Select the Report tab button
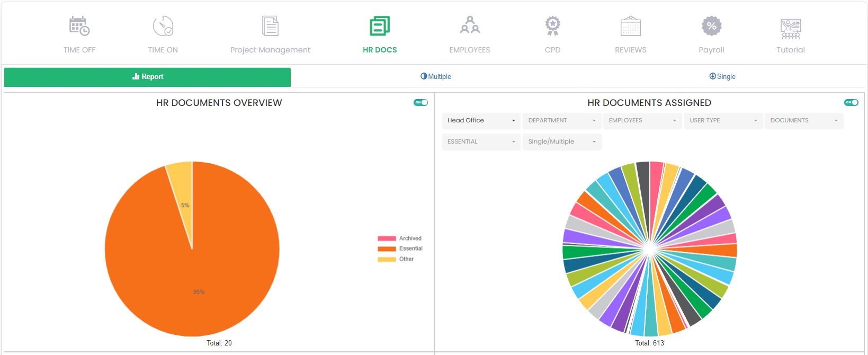Screen dimensions: 868x355 [x=147, y=77]
